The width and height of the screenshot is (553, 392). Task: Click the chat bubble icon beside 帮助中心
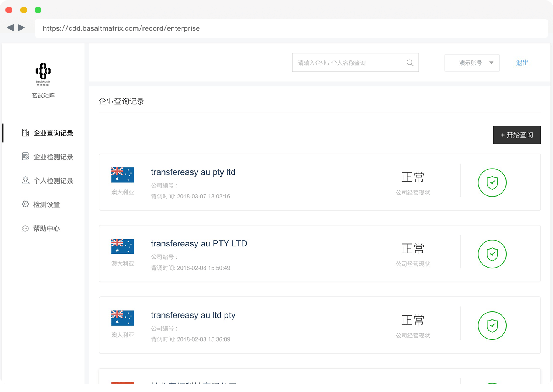25,228
